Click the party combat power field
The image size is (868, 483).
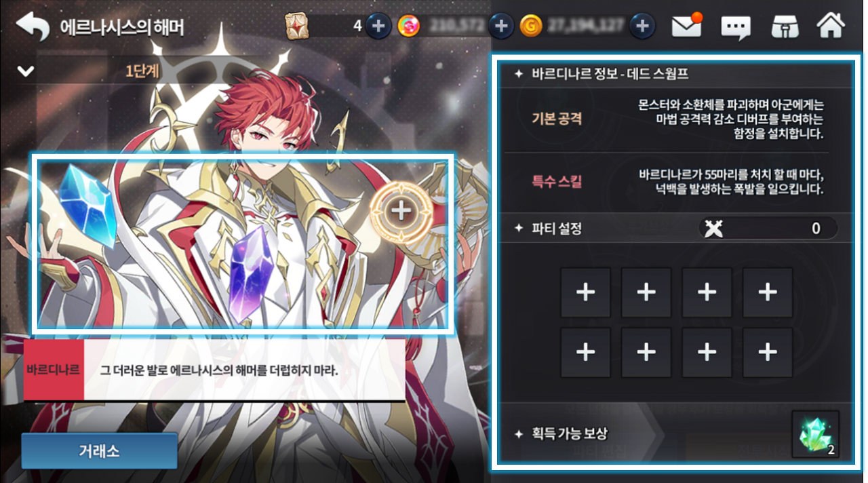click(768, 229)
